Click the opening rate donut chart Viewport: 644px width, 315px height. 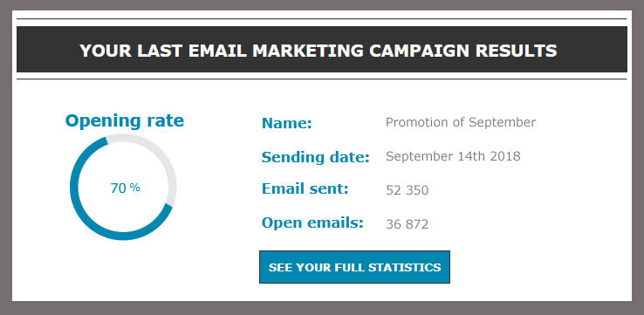coord(123,187)
